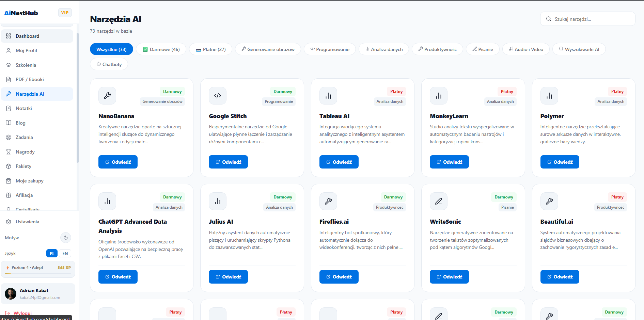Filter tools by Płatne (27)

210,49
